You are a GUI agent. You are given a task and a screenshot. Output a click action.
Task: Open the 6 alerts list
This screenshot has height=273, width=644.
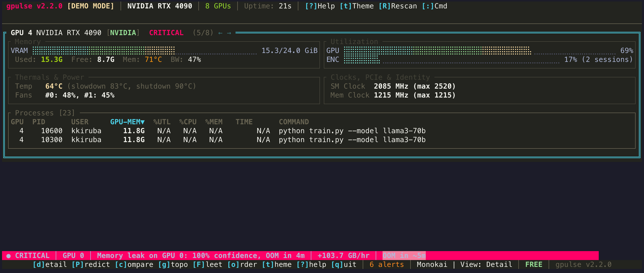coord(386,264)
